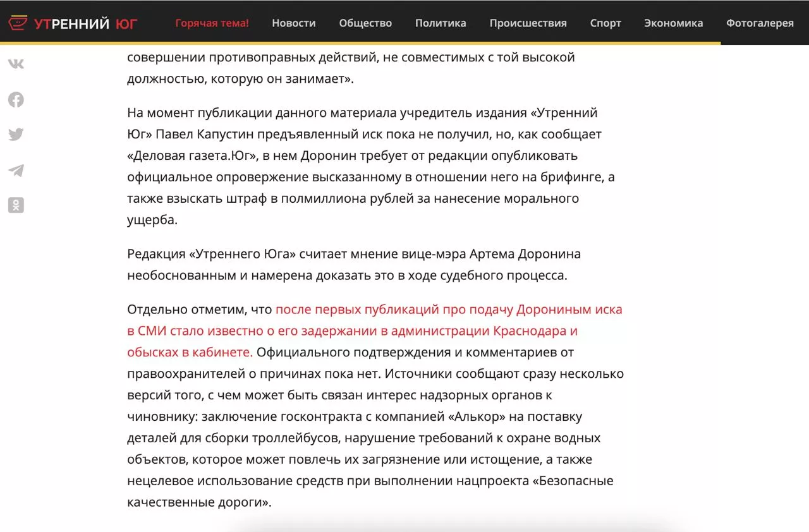809x532 pixels.
Task: Click the paragraph starting with На момент публикации
Action: pos(370,166)
